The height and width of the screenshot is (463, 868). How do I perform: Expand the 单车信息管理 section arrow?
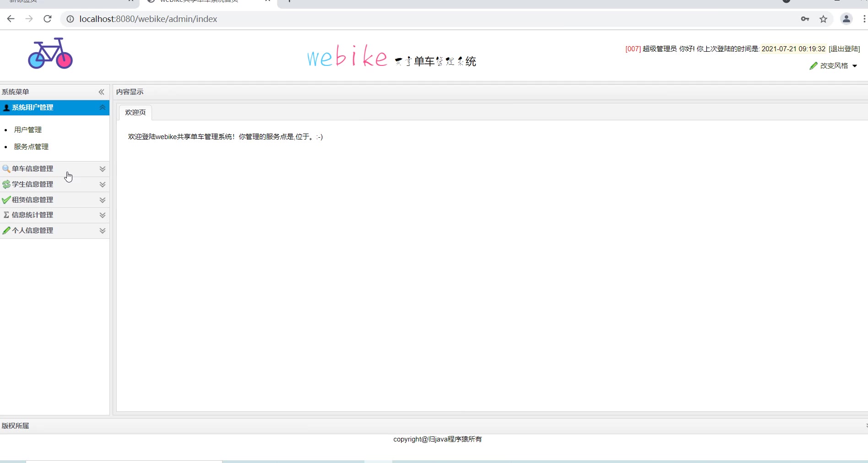pos(103,169)
